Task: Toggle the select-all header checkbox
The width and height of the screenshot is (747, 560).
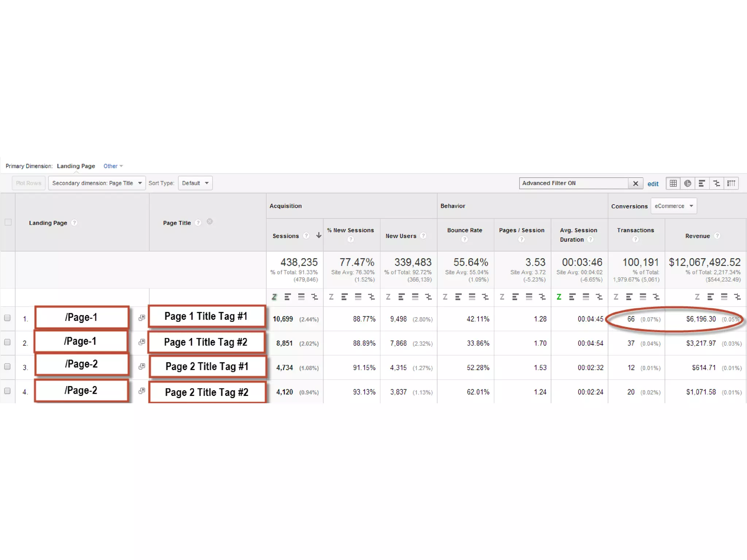Action: click(8, 222)
